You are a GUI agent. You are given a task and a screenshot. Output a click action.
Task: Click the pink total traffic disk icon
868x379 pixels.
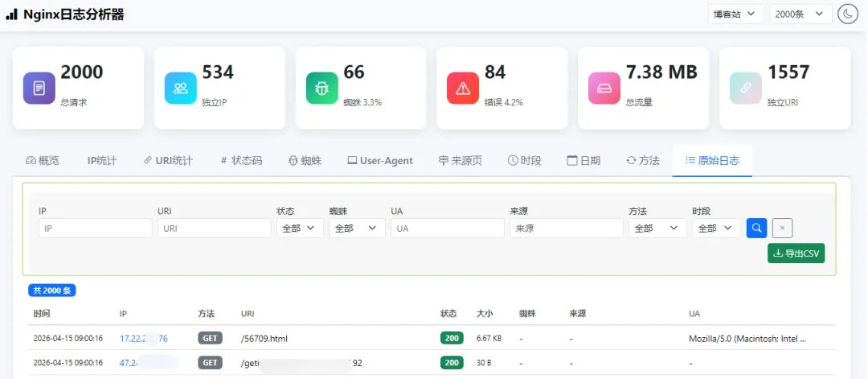click(x=604, y=88)
